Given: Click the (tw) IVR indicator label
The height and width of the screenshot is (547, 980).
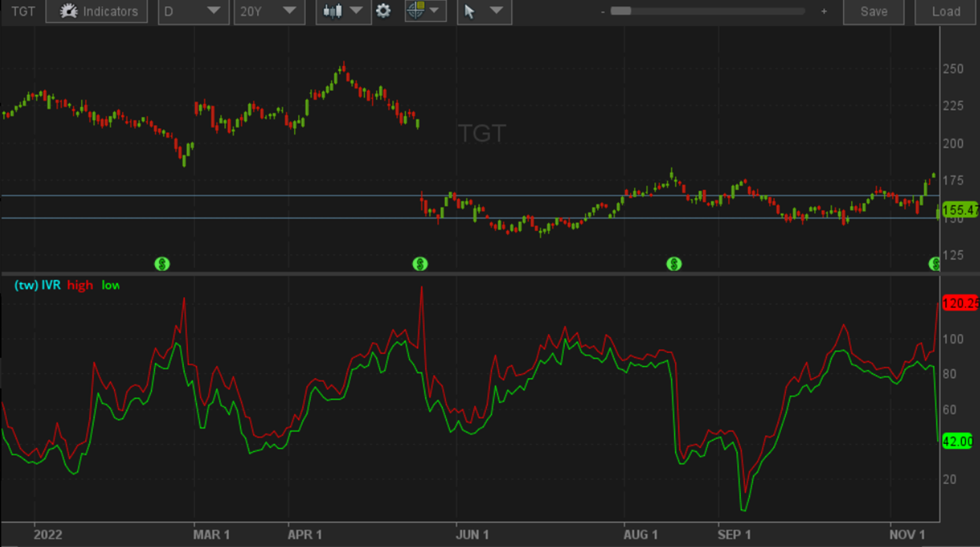Looking at the screenshot, I should pyautogui.click(x=37, y=285).
